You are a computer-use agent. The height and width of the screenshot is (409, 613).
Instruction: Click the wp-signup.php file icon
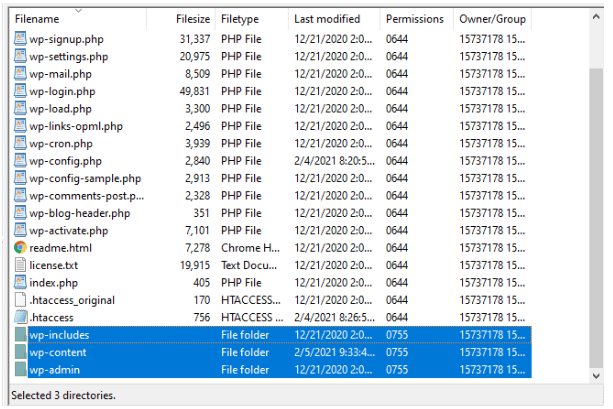pos(20,39)
